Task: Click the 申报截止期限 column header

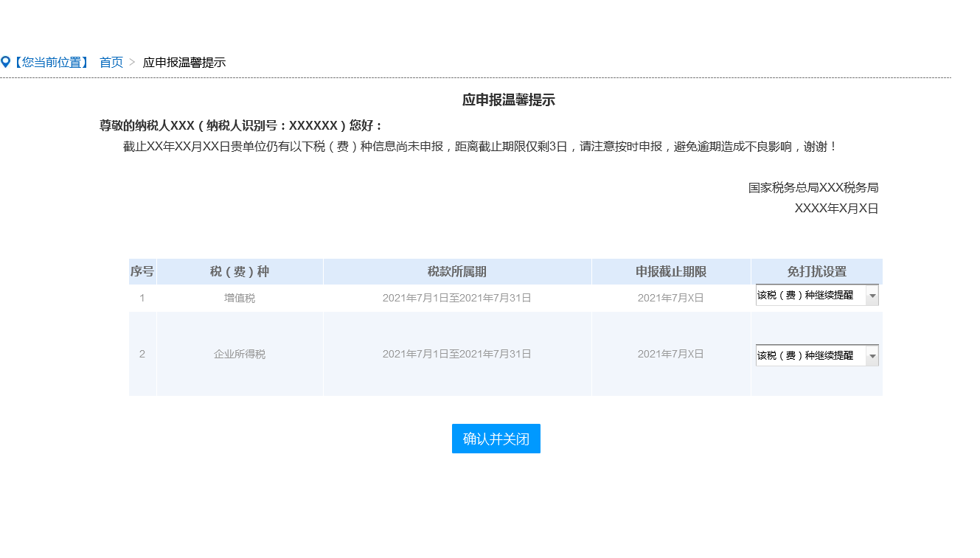Action: pyautogui.click(x=671, y=272)
